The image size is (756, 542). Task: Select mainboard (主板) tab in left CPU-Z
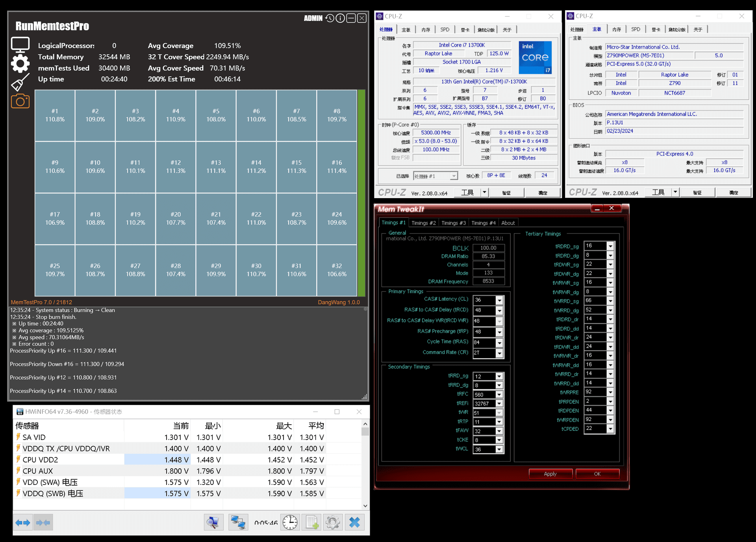(406, 30)
